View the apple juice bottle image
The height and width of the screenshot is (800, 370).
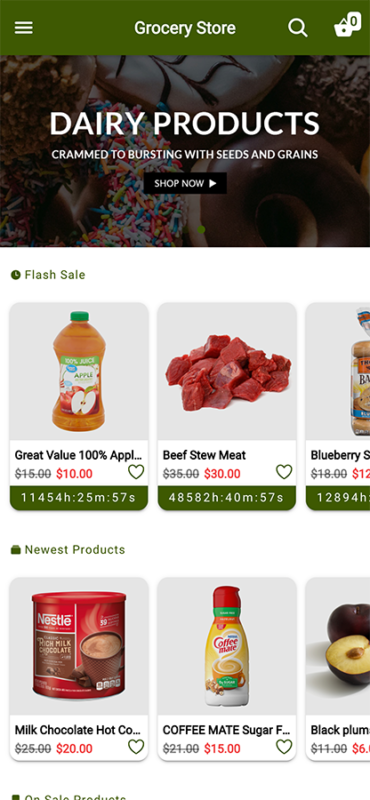79,371
